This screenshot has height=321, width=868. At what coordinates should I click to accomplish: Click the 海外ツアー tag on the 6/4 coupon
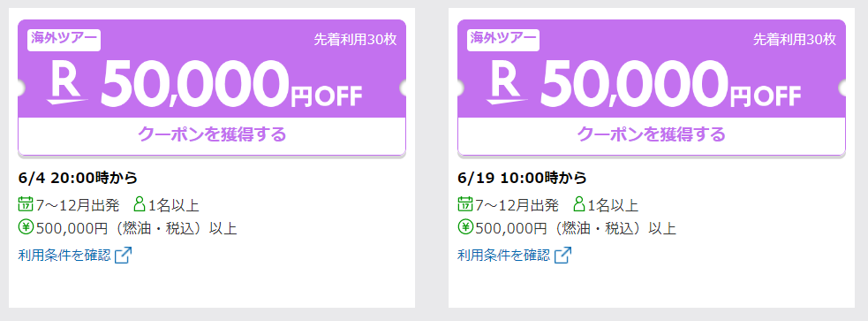point(64,39)
